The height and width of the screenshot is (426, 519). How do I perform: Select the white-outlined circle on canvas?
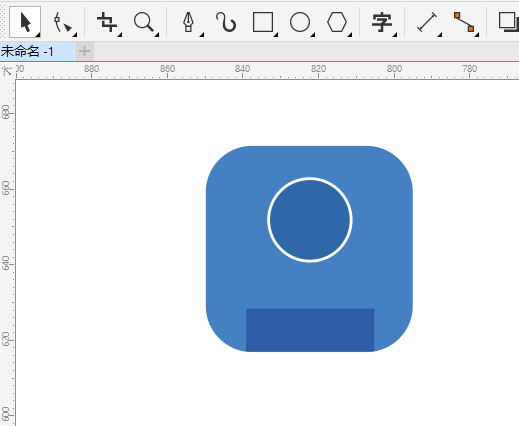coord(310,220)
